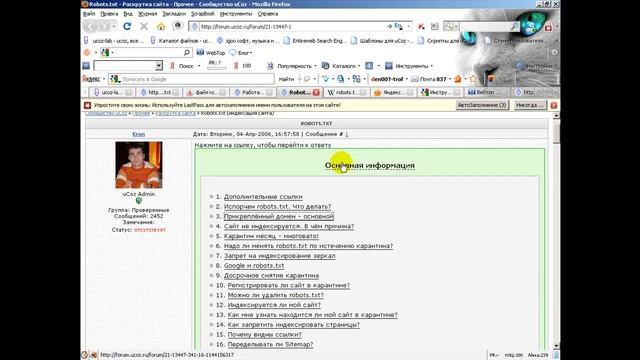Click the scrollbar down arrow
This screenshot has width=640, height=360.
[556, 346]
